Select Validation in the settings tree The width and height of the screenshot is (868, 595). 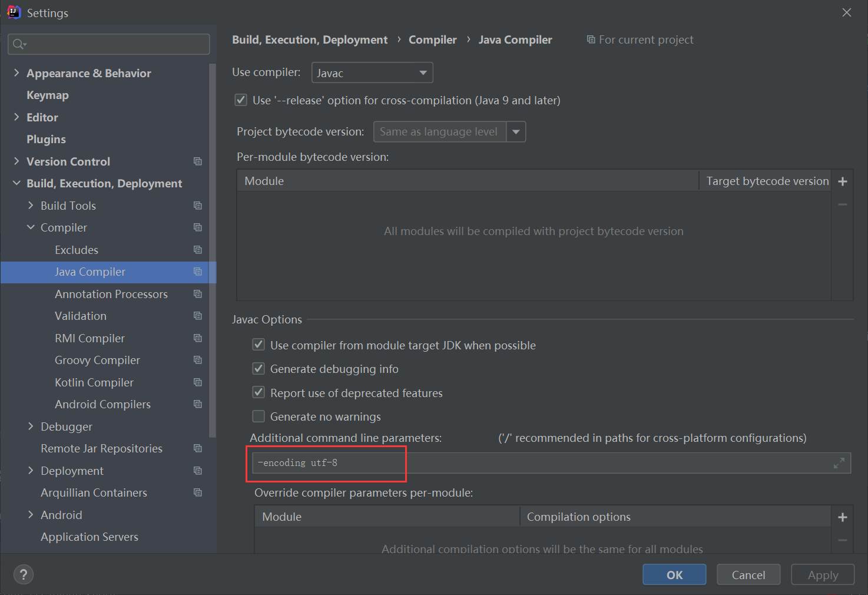click(81, 316)
